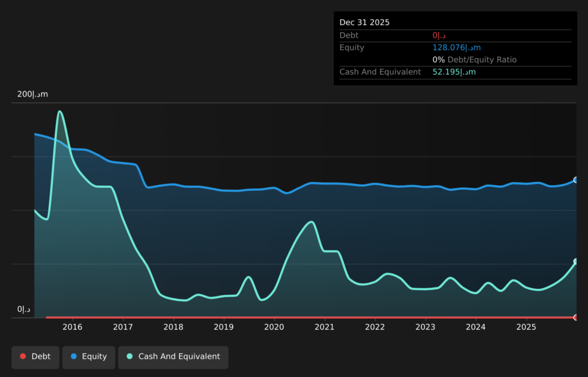Select the red Debt endpoint marker
Viewport: 588px width, 377px height.
[575, 317]
